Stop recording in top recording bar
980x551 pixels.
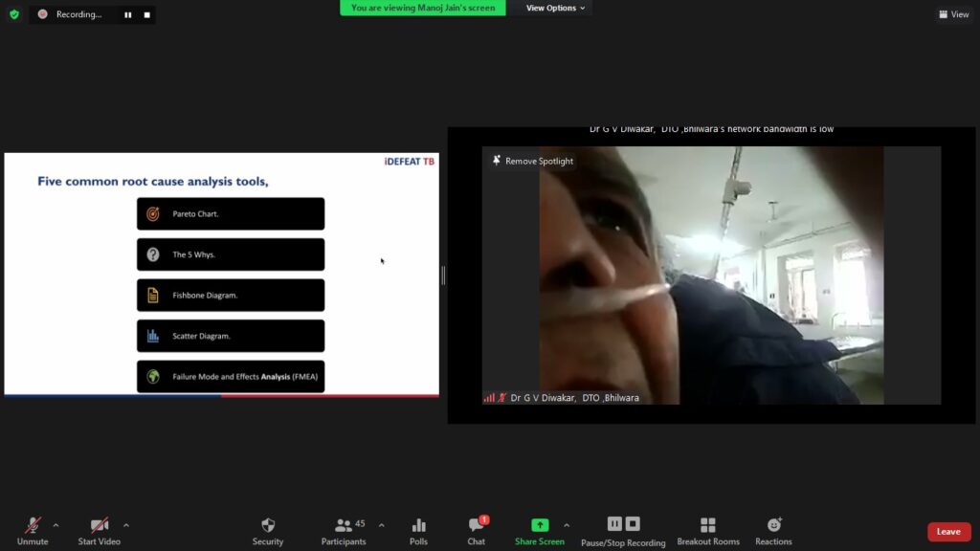[146, 14]
